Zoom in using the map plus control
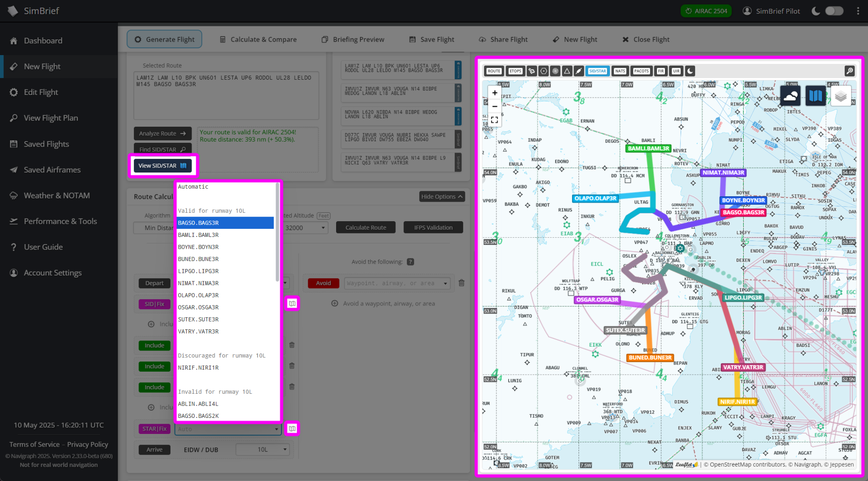The height and width of the screenshot is (481, 868). pyautogui.click(x=495, y=92)
